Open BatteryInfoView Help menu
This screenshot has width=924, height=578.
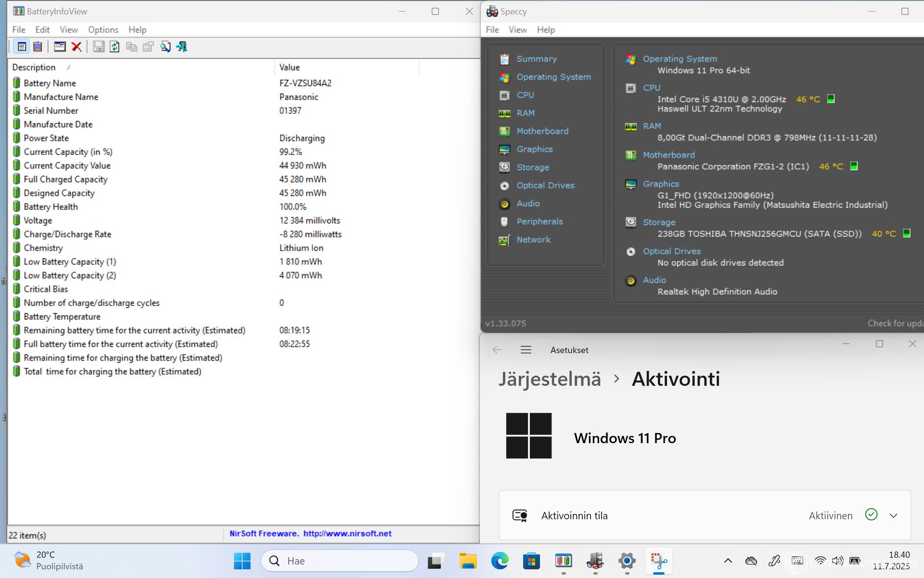click(x=137, y=29)
